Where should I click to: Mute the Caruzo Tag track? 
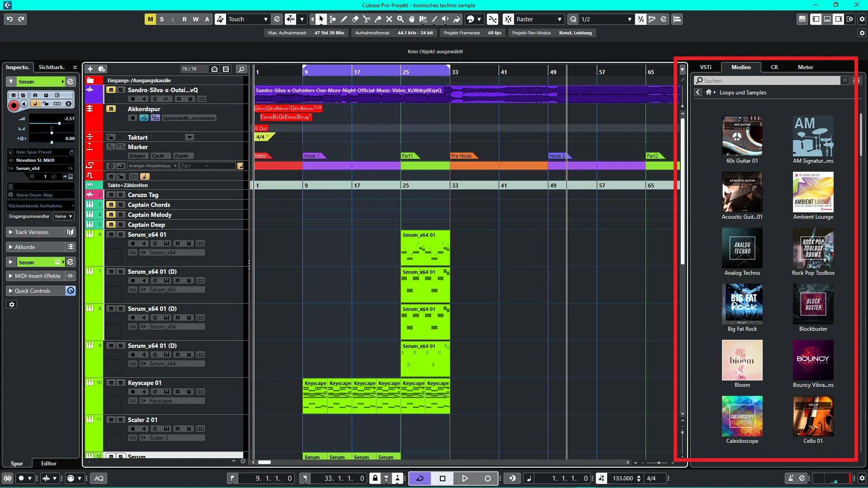coord(111,195)
